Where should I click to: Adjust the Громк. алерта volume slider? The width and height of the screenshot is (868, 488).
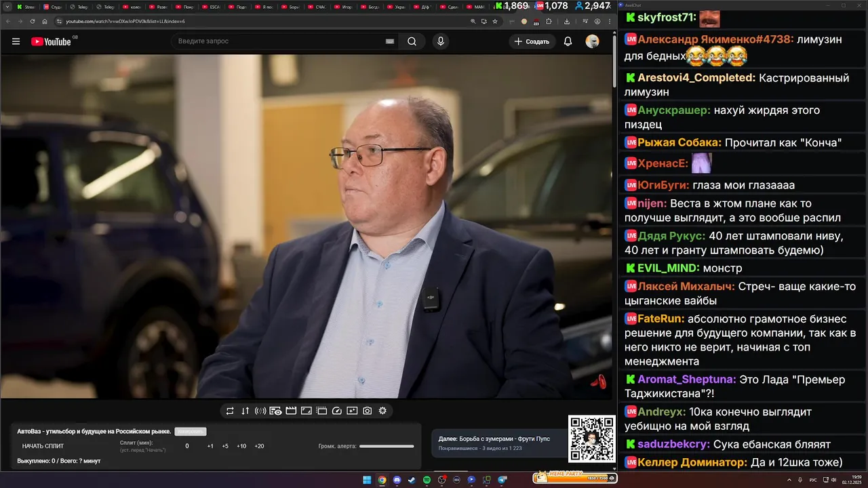tap(387, 446)
